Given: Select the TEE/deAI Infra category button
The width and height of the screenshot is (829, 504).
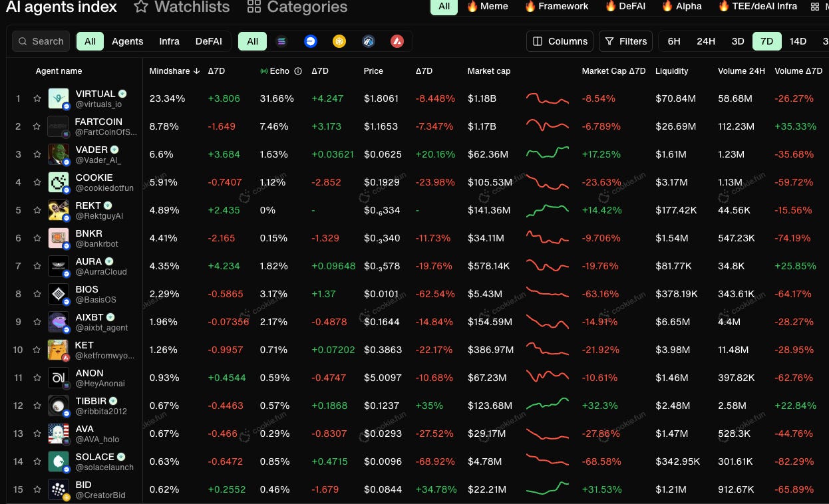Looking at the screenshot, I should point(758,7).
